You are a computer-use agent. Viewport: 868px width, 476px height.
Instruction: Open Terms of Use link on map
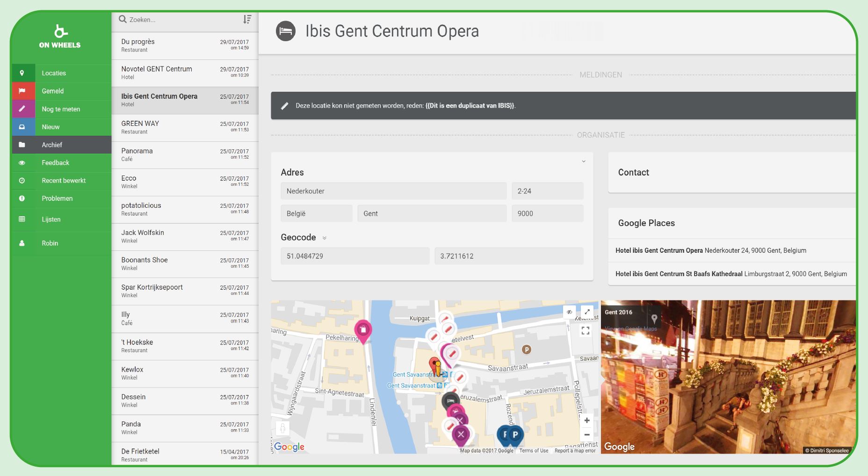click(x=534, y=451)
